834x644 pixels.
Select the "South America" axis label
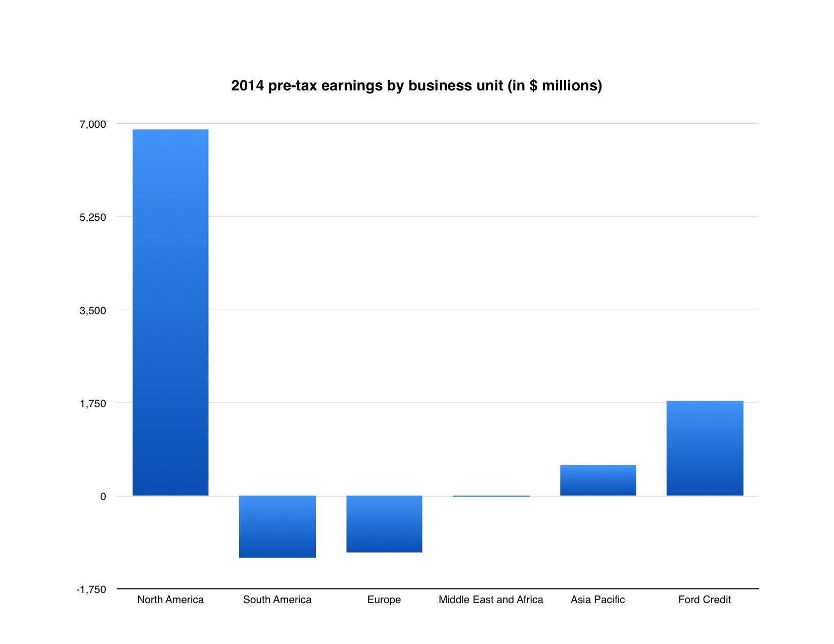(277, 600)
